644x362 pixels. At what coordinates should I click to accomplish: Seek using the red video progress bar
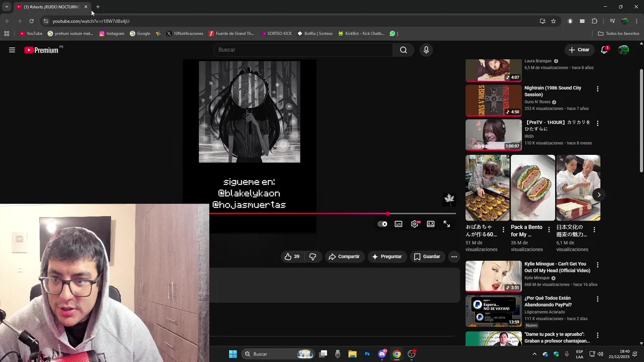pyautogui.click(x=333, y=214)
